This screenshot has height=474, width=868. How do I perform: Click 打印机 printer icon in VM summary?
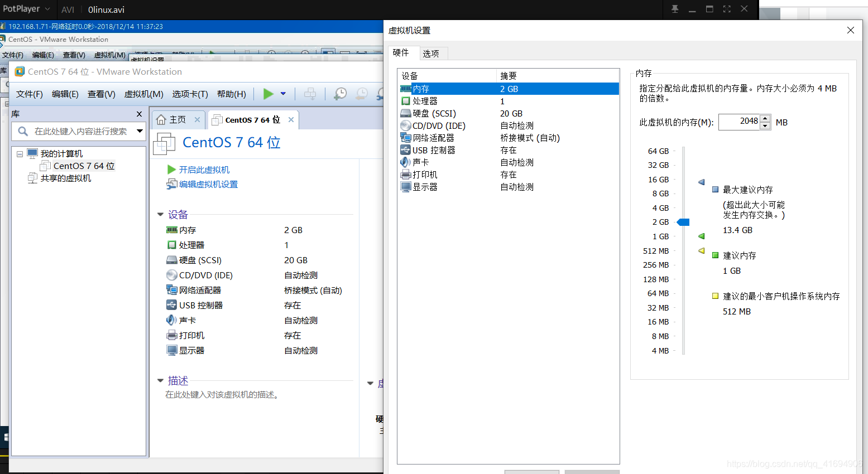[171, 335]
